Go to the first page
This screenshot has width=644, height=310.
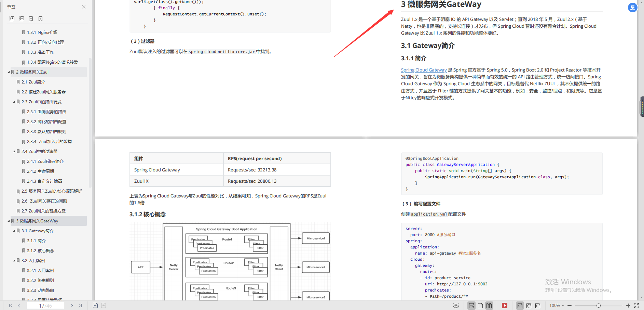11,306
